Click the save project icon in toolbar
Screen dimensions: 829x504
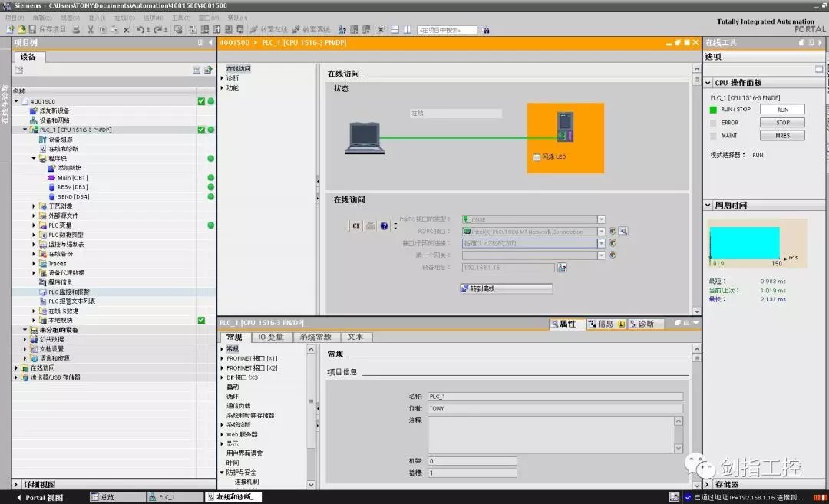coord(33,29)
